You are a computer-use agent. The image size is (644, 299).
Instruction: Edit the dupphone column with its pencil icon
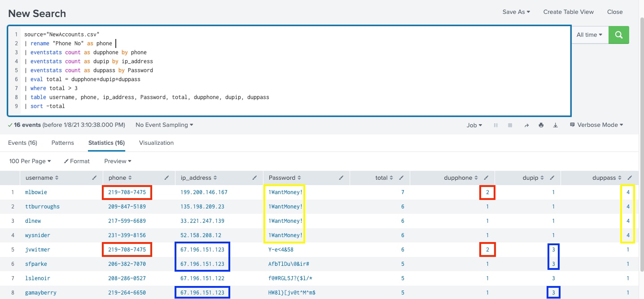tap(486, 178)
